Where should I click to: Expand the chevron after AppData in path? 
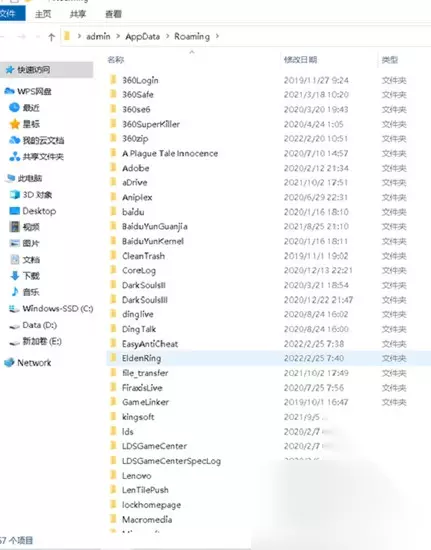(x=167, y=36)
